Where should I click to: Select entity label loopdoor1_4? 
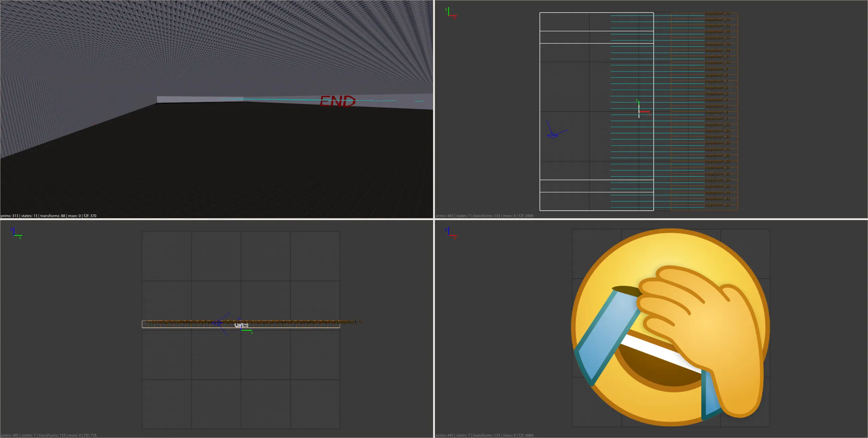coord(716,100)
